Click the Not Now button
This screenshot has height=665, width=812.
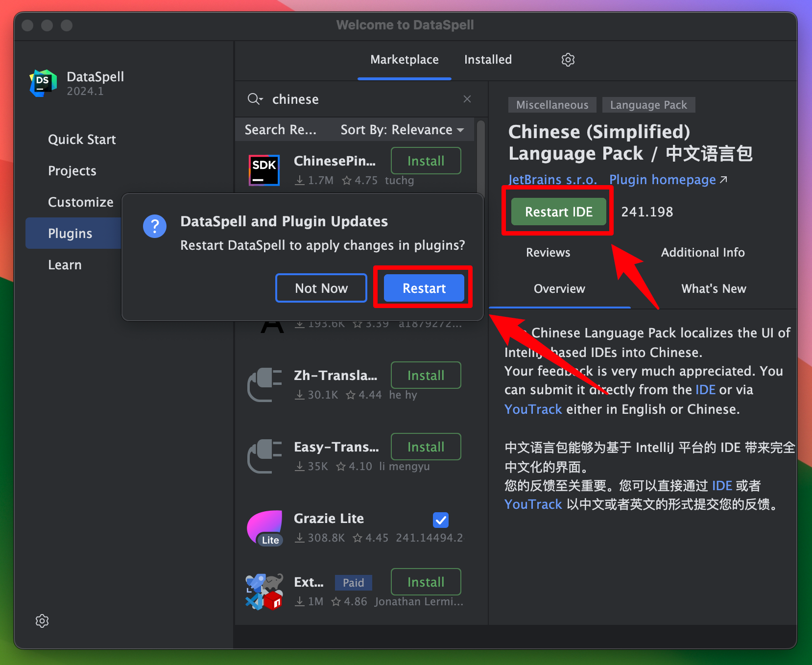[321, 288]
